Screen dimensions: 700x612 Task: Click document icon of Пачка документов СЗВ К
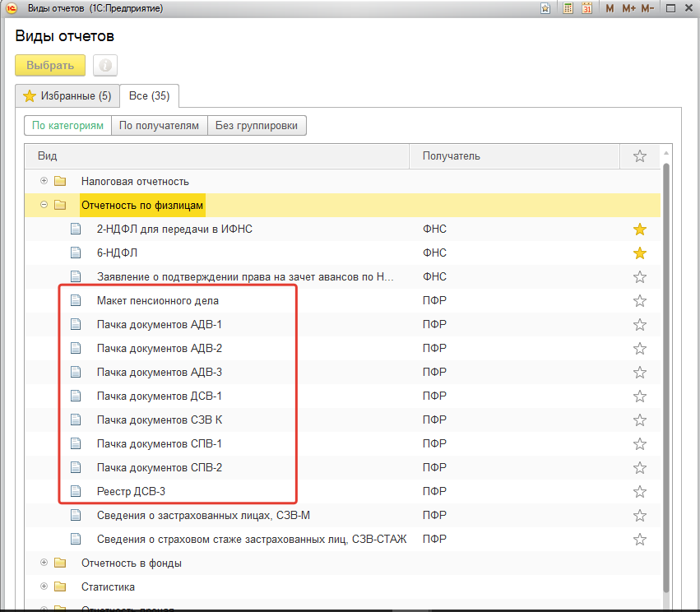76,420
